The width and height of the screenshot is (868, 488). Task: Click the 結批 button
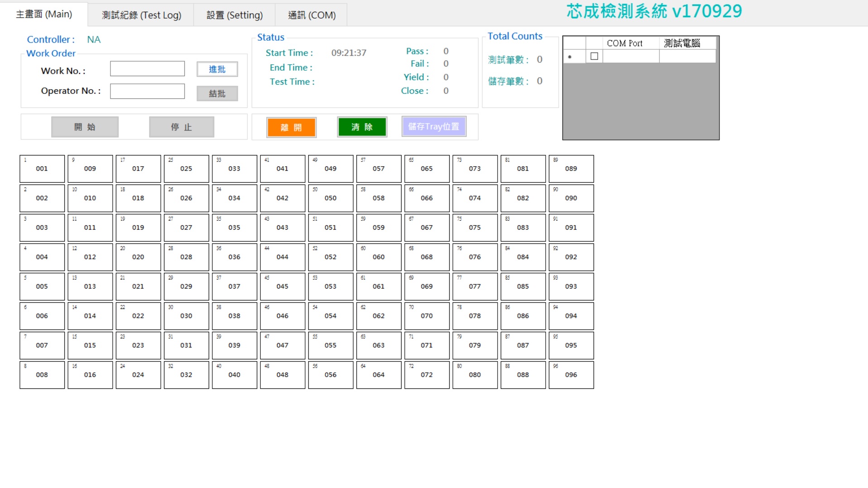click(217, 93)
